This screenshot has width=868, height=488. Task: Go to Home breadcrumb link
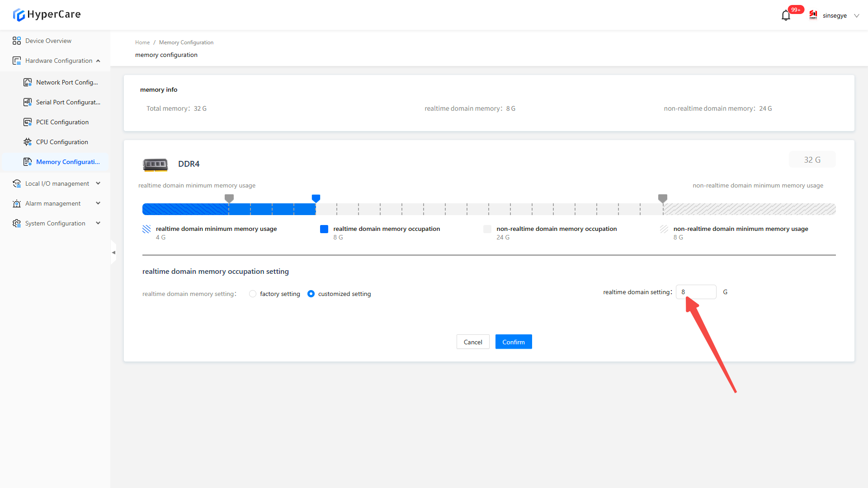coord(142,42)
